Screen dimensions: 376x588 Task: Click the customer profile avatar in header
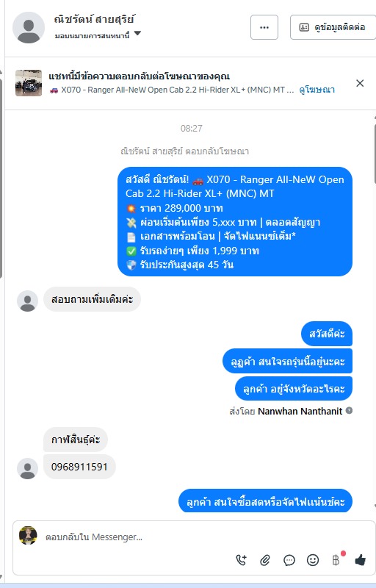point(29,27)
